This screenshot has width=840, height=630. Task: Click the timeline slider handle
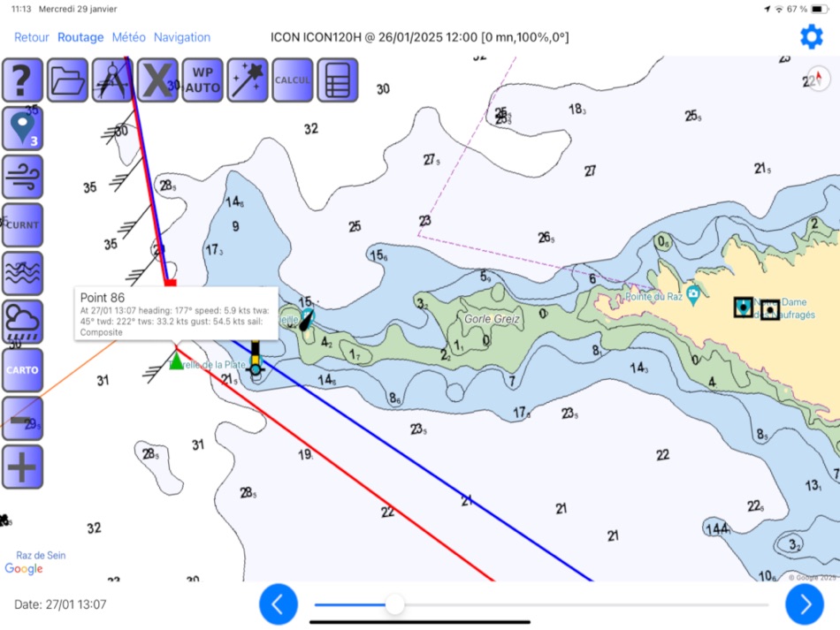[395, 604]
